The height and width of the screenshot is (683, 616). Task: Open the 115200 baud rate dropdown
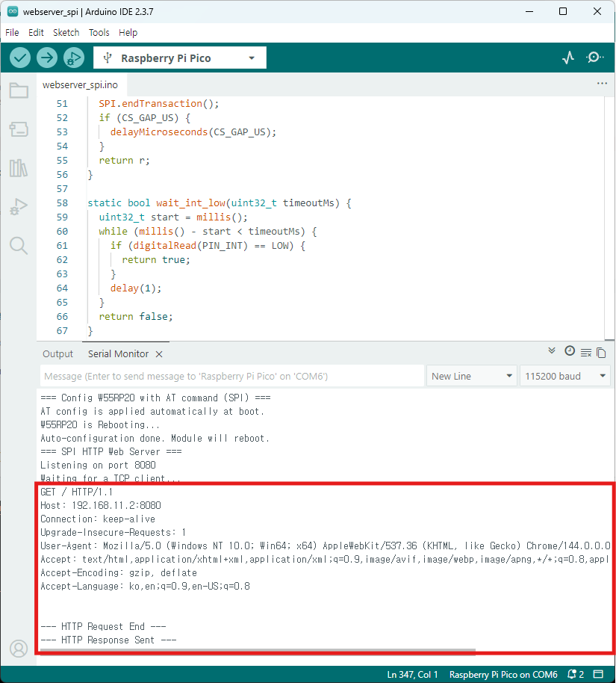564,376
